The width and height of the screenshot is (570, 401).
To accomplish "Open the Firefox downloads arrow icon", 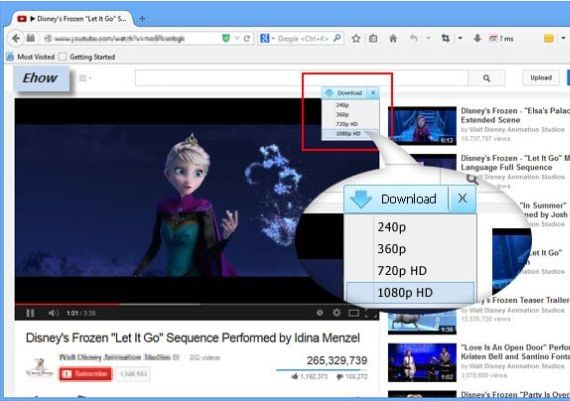I will (x=477, y=38).
